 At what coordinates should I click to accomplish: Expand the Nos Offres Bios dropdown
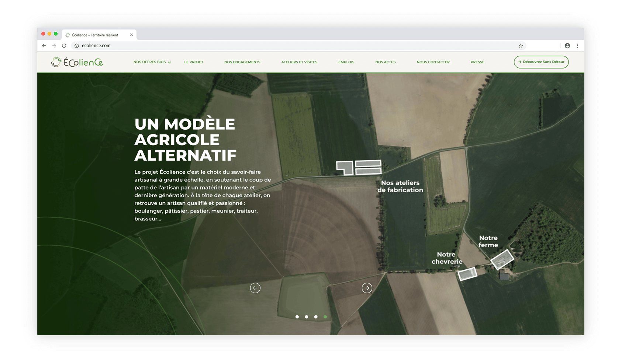pyautogui.click(x=152, y=62)
